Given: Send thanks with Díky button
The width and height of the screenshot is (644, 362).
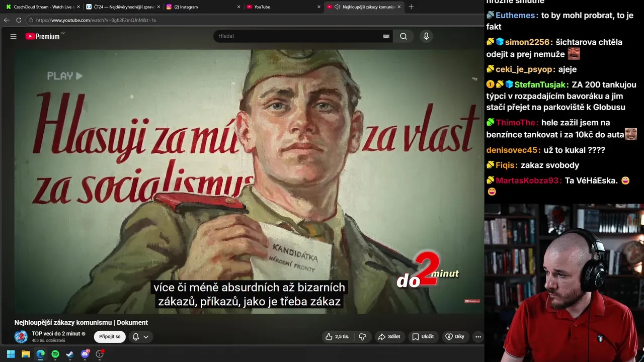Looking at the screenshot, I should 455,337.
